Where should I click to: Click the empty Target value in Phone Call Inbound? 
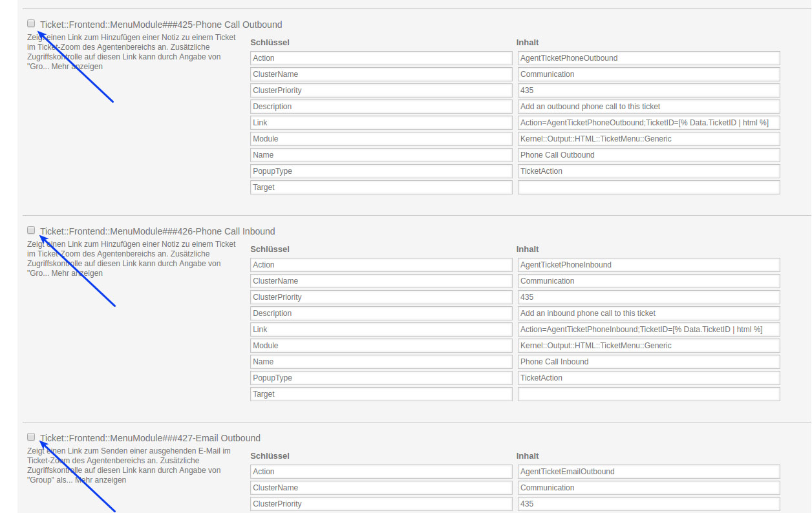(648, 394)
